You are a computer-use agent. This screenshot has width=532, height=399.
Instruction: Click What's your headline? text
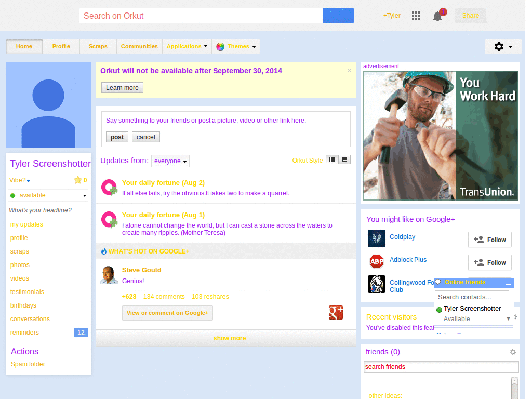coord(41,210)
